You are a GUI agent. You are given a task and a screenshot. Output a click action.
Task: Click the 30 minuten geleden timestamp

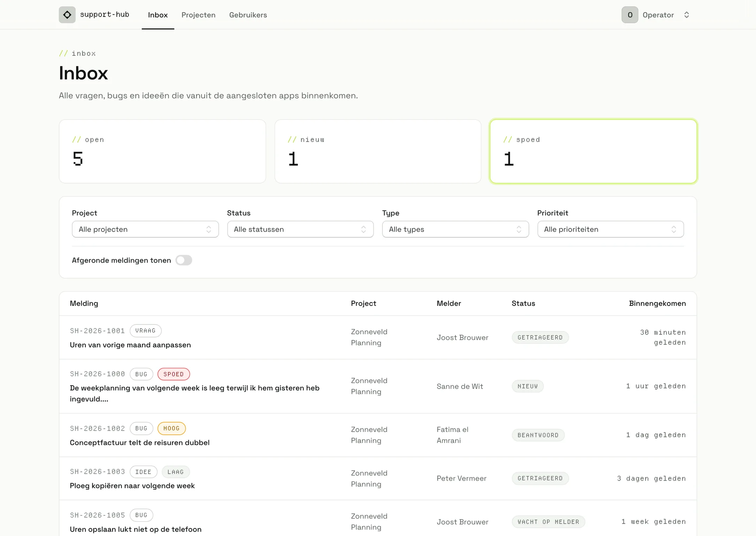[663, 337]
